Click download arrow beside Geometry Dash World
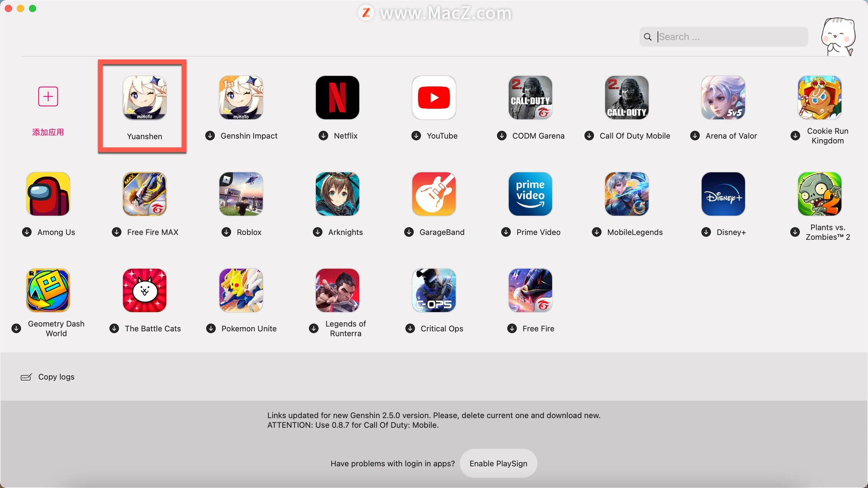 (16, 328)
